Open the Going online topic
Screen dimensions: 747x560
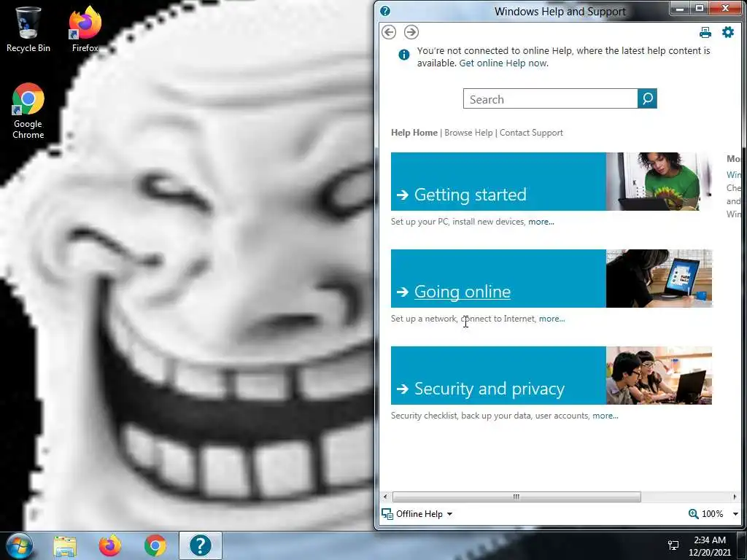462,292
